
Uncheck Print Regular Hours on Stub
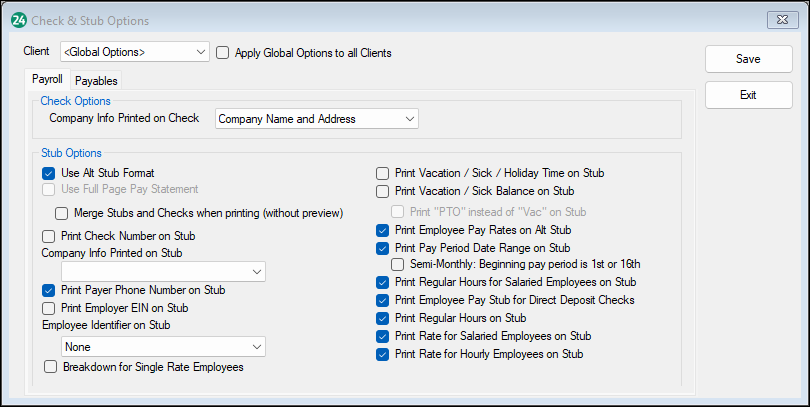click(x=382, y=318)
